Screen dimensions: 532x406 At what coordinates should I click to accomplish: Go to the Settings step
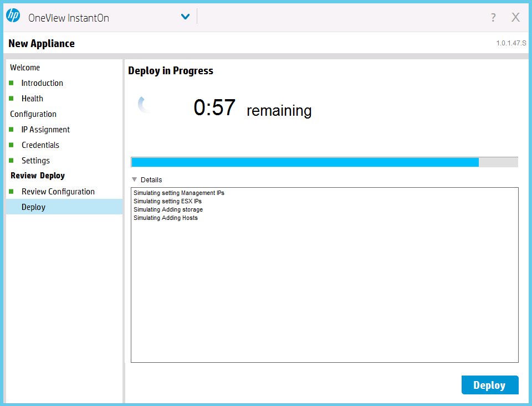coord(35,161)
